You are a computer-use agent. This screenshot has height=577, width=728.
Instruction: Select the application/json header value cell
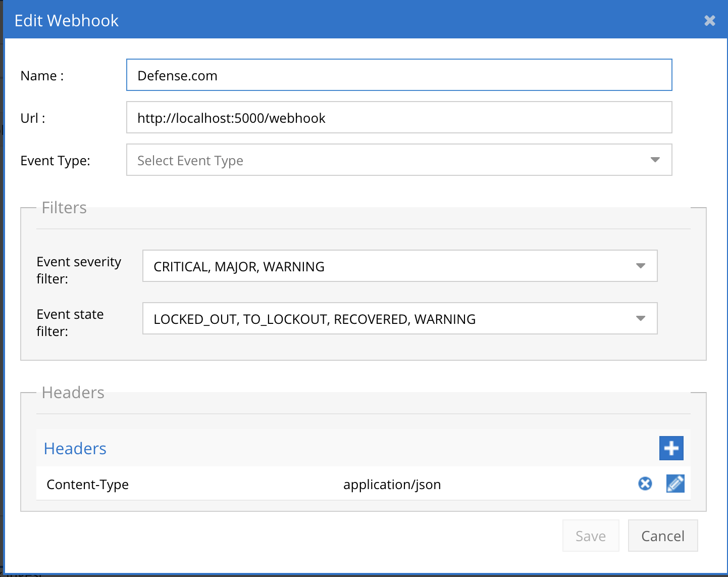(392, 485)
